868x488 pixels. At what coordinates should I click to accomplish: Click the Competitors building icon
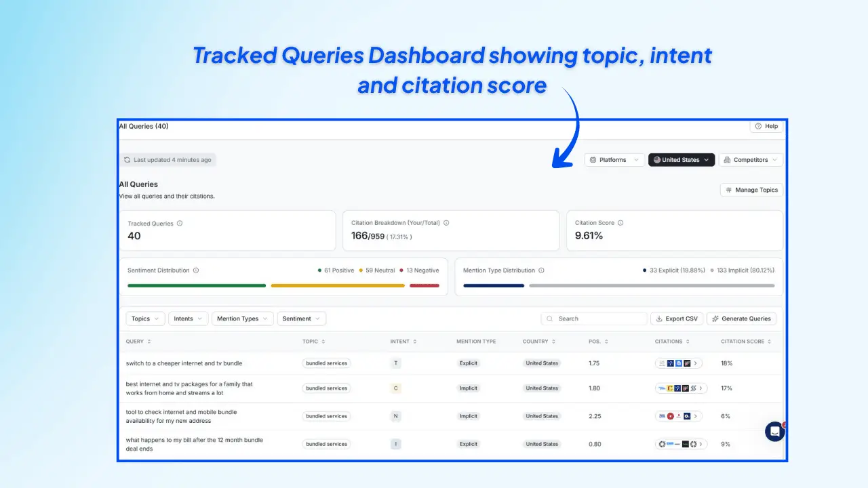tap(726, 160)
